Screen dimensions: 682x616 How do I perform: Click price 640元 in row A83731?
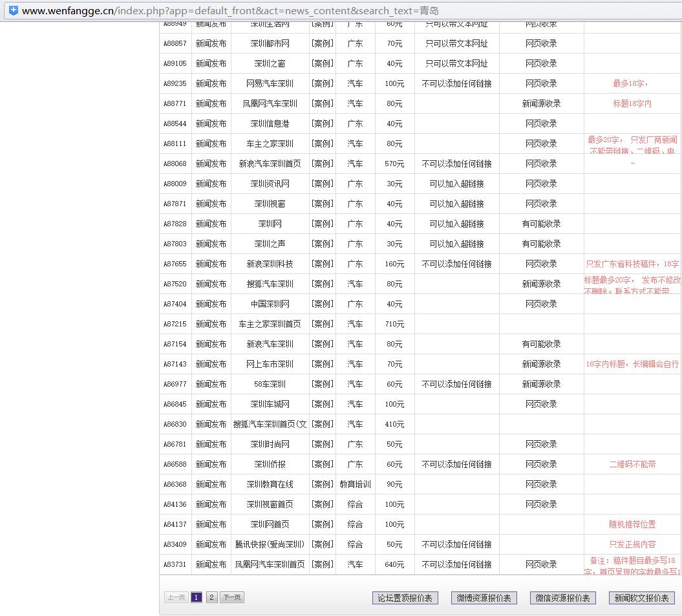pyautogui.click(x=394, y=564)
